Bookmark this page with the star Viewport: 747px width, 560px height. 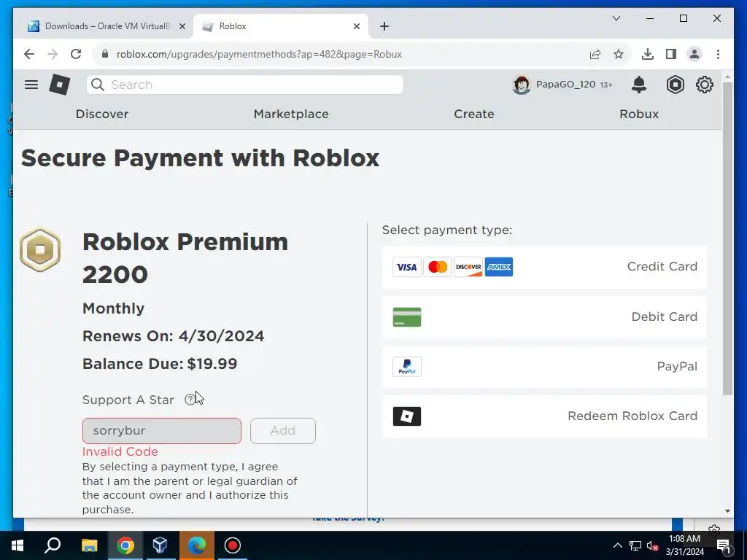coord(619,54)
